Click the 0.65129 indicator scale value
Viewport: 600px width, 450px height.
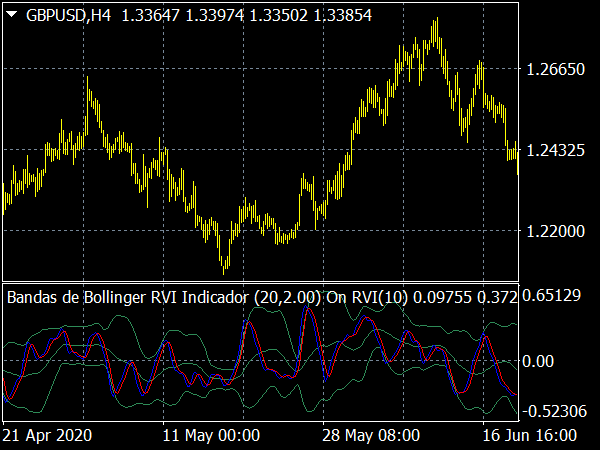click(551, 295)
